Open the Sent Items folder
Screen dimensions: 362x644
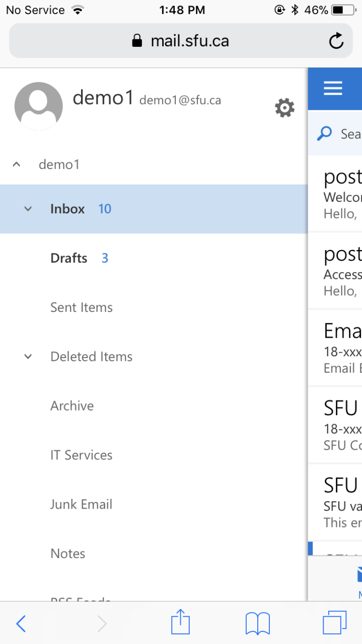pos(82,307)
